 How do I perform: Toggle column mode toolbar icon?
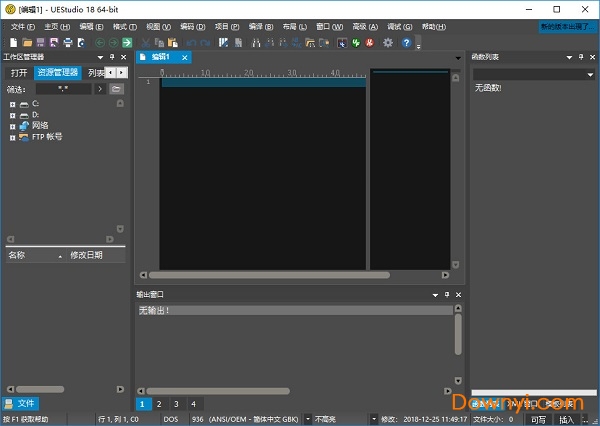pyautogui.click(x=223, y=42)
